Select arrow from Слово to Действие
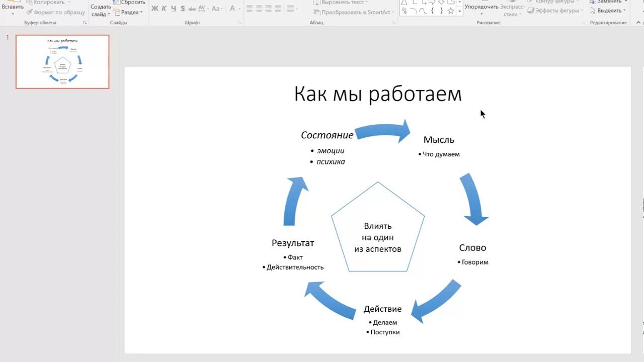 [436, 301]
